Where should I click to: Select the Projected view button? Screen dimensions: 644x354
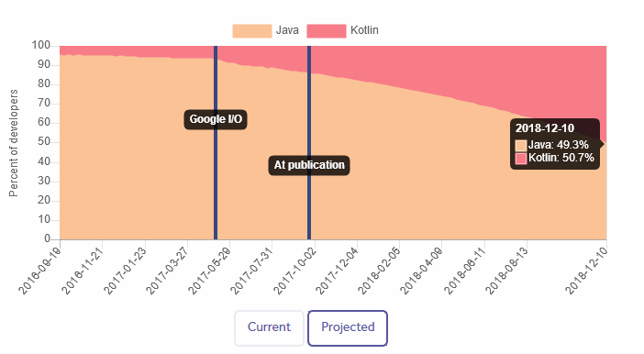pyautogui.click(x=348, y=327)
